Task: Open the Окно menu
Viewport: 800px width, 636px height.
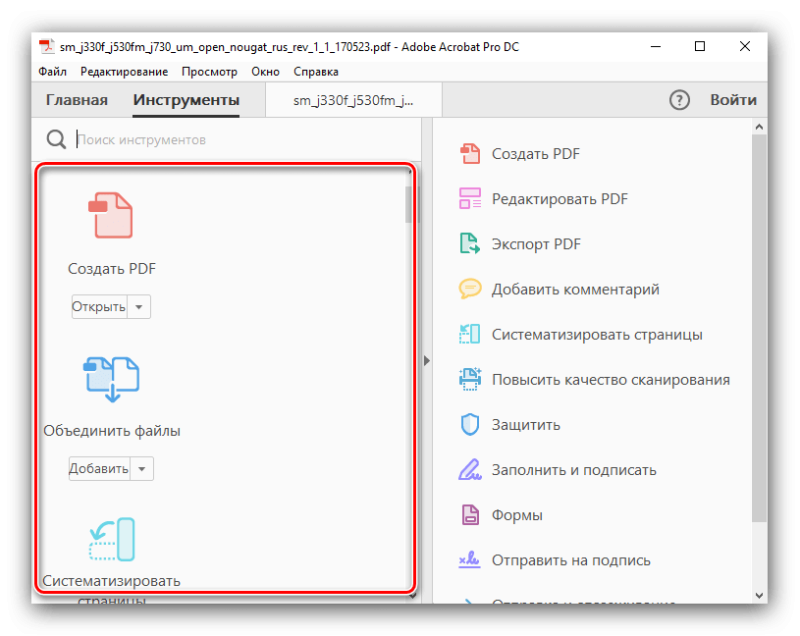Action: [265, 71]
